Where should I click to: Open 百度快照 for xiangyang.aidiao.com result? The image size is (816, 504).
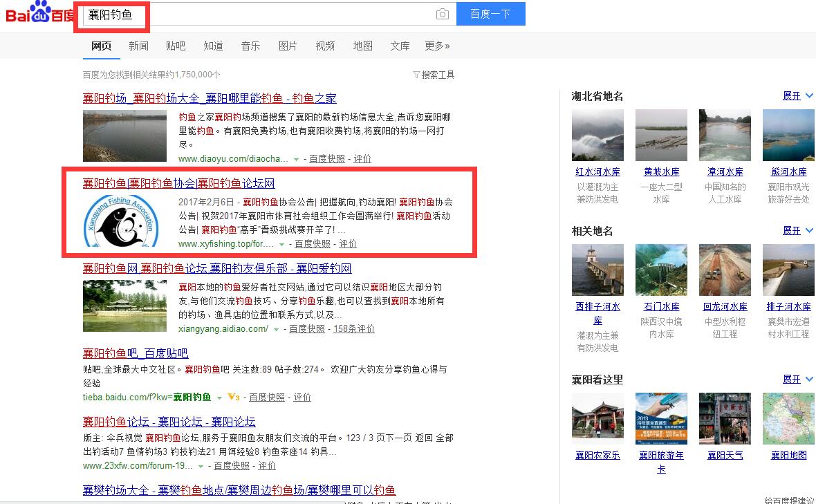[307, 328]
